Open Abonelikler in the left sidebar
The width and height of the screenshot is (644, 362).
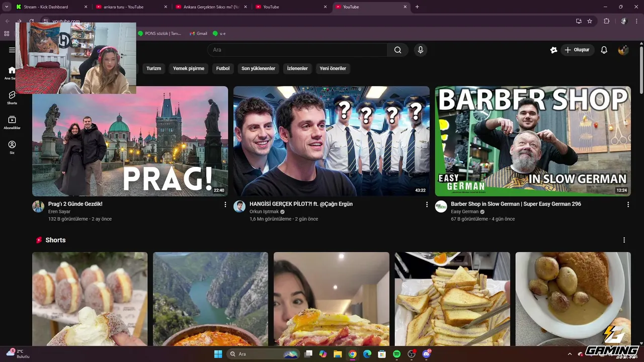point(12,123)
